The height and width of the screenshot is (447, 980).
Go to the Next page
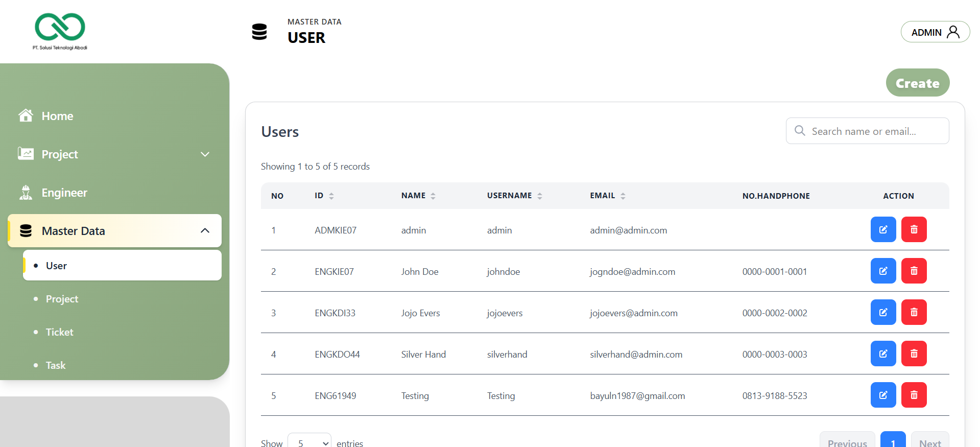(930, 440)
